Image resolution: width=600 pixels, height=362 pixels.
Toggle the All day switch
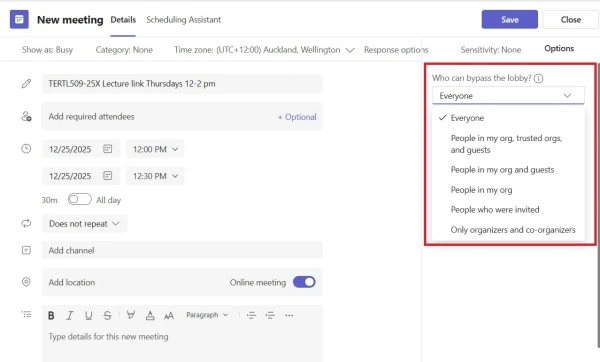tap(80, 199)
